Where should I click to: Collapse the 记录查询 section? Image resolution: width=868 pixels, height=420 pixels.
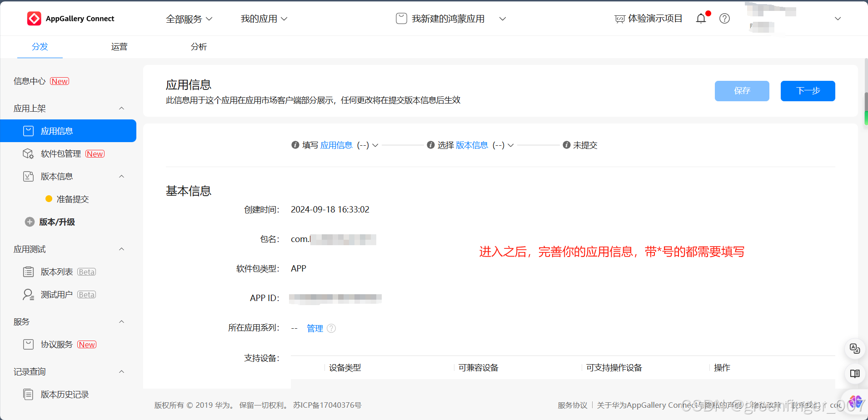click(121, 371)
